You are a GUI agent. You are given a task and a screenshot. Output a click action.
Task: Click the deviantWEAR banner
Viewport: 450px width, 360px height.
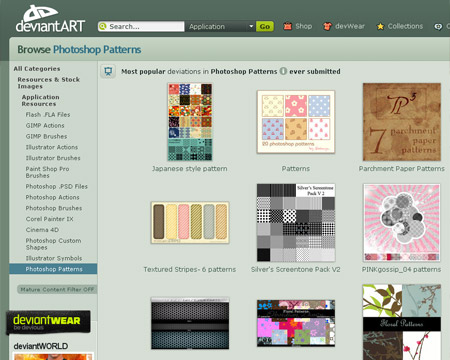(x=49, y=322)
